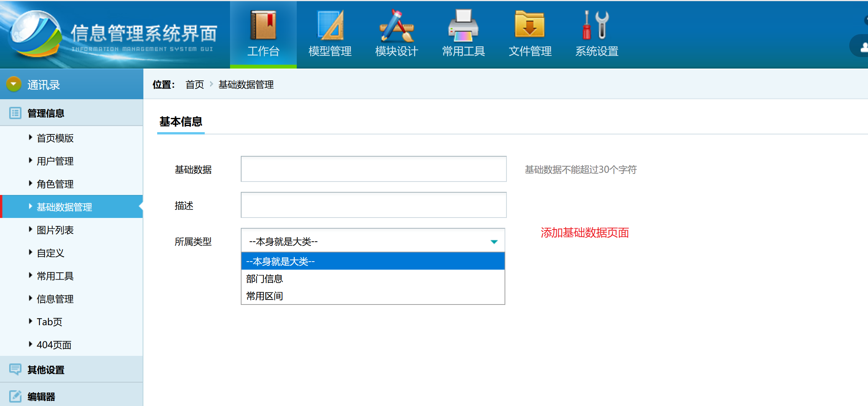This screenshot has height=406, width=868.
Task: Choose 部门信息 from the dropdown list
Action: [x=373, y=278]
